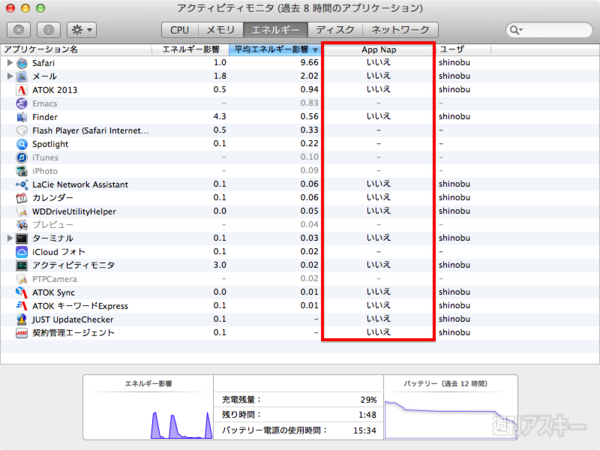The height and width of the screenshot is (450, 600).
Task: Select the エネルギー tab
Action: pos(276,30)
